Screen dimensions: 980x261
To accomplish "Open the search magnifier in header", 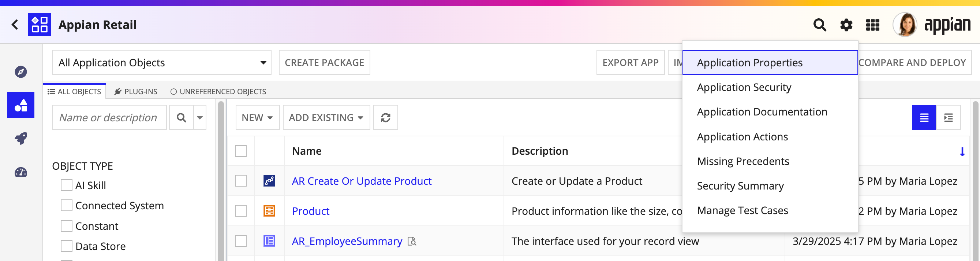I will tap(819, 25).
